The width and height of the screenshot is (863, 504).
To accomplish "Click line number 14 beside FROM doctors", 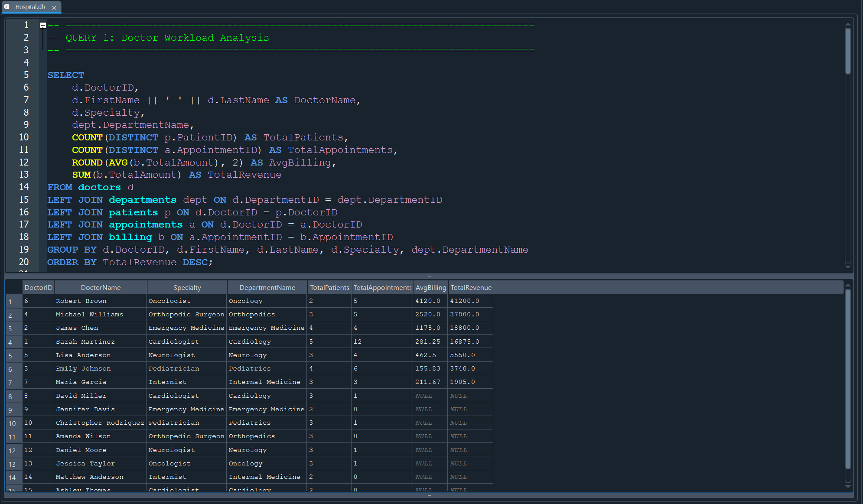I will (24, 187).
